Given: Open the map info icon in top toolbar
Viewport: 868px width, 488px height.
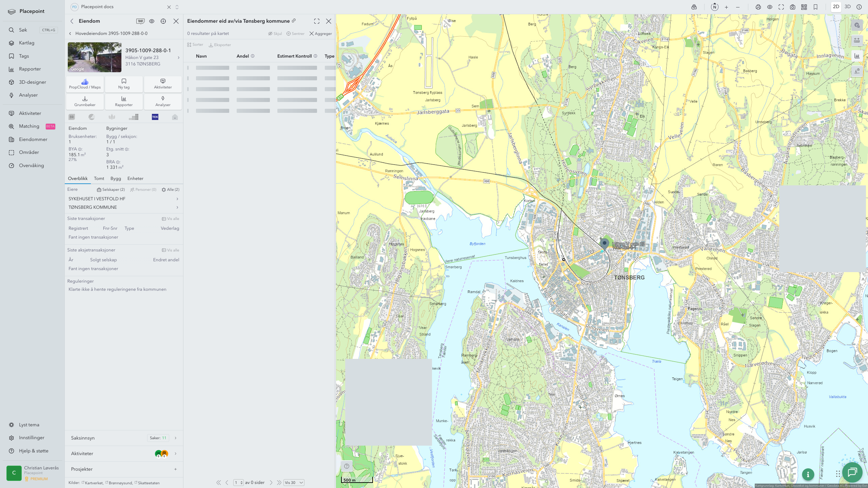Looking at the screenshot, I should (x=859, y=7).
